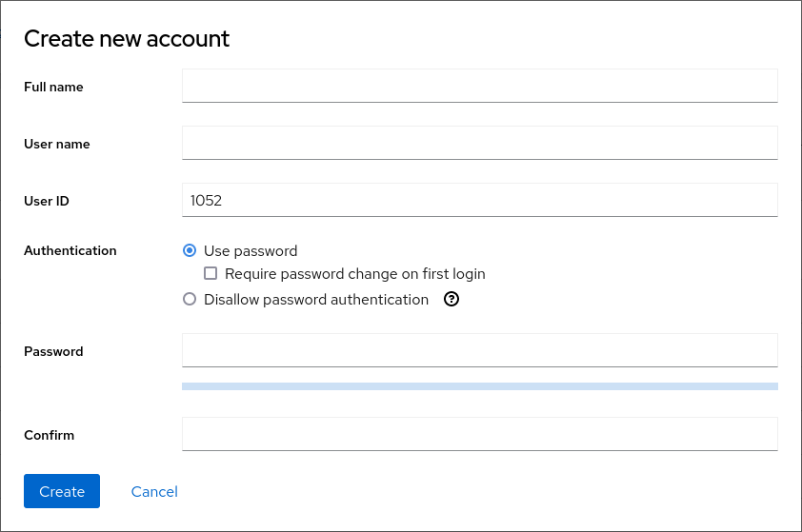Choose Disallow password authentication option
Viewport: 802px width, 532px height.
(x=189, y=299)
